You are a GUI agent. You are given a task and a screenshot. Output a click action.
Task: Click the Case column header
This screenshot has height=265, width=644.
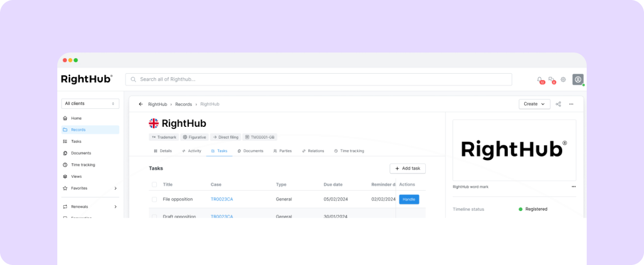pyautogui.click(x=216, y=185)
